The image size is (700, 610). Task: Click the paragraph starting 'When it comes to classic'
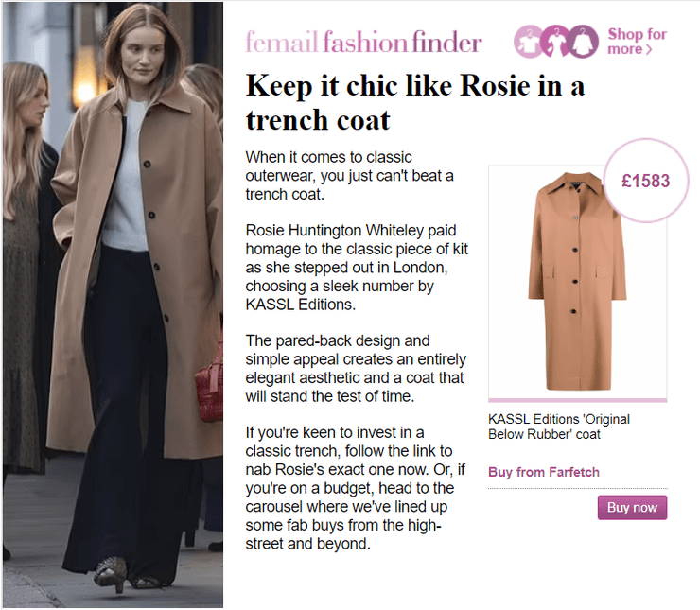tap(349, 176)
